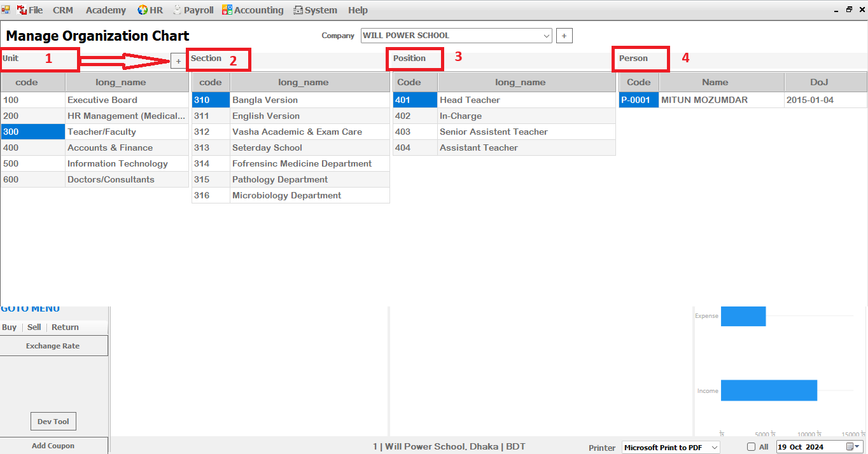Click the Add Coupon button

(x=53, y=446)
